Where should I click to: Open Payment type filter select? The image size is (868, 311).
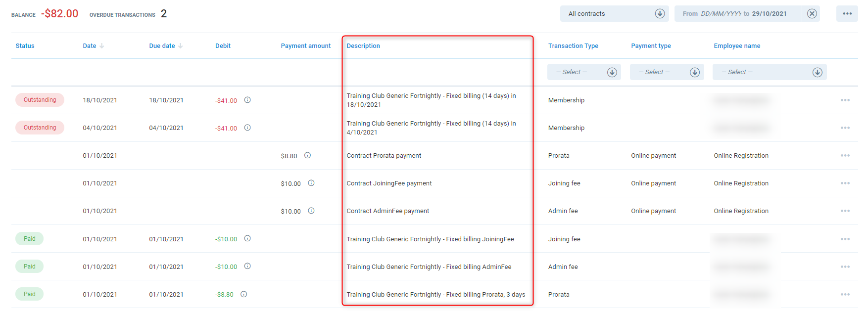[x=667, y=72]
